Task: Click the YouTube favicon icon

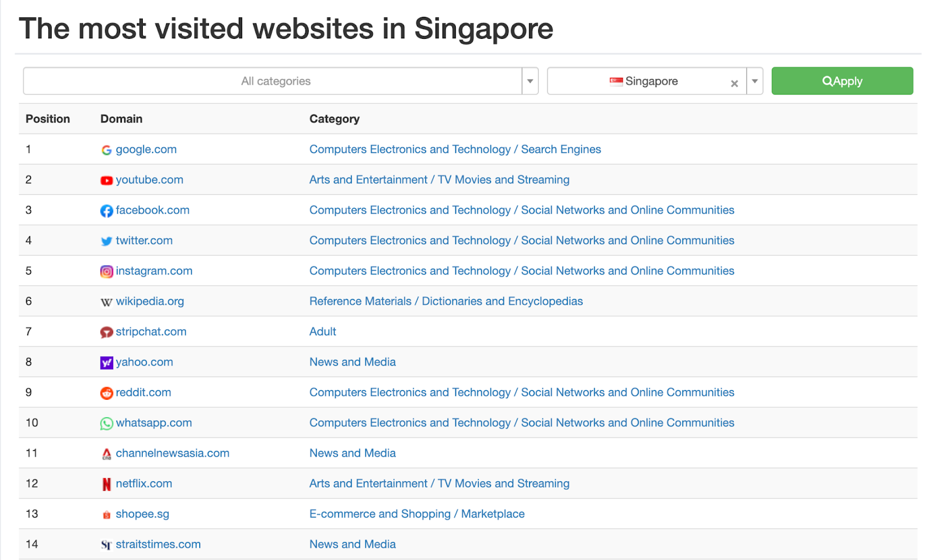Action: click(106, 180)
